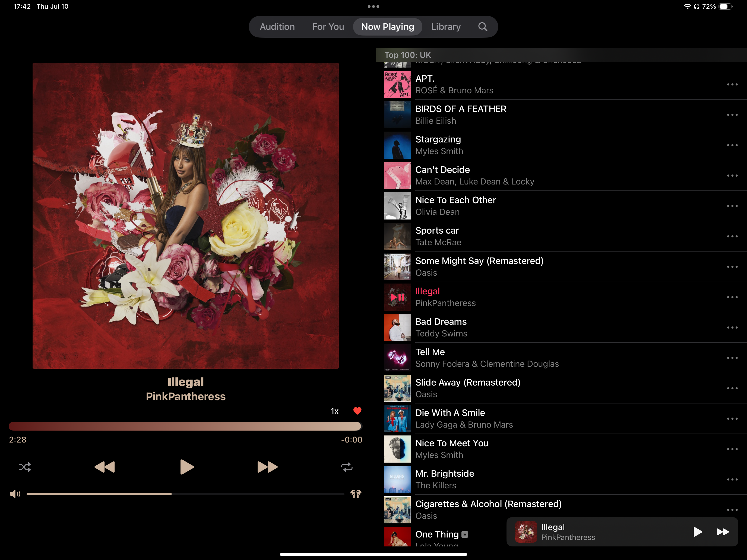Image resolution: width=747 pixels, height=560 pixels.
Task: Toggle shuffle playback
Action: pos(25,467)
